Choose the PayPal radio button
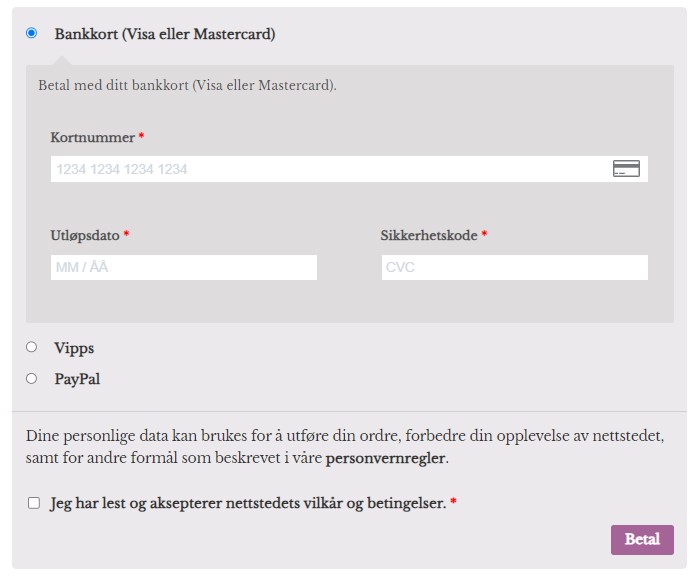 (x=31, y=378)
